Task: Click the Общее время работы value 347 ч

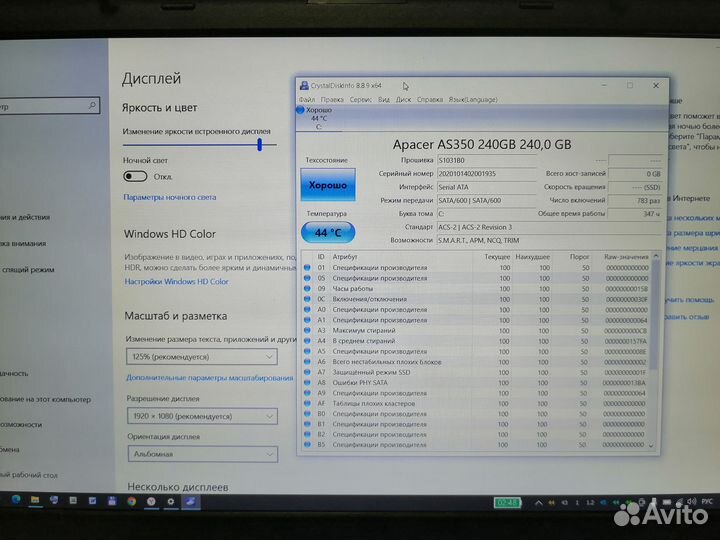Action: 635,214
